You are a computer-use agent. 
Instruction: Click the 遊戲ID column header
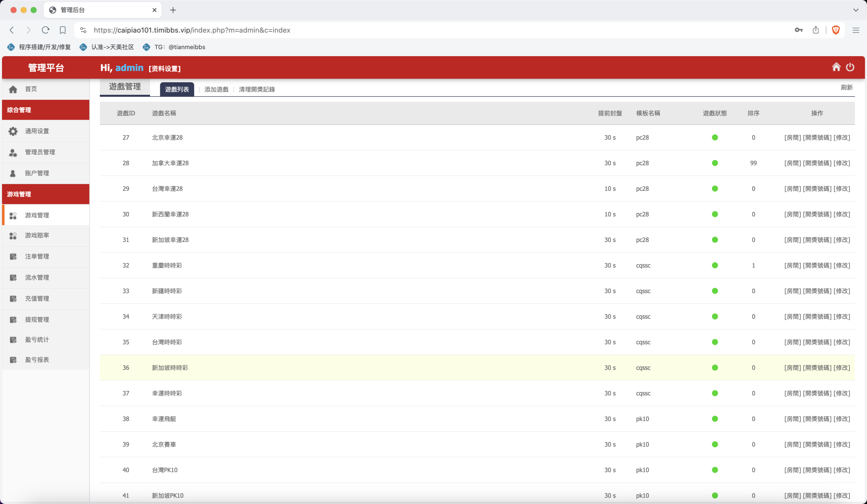(126, 113)
